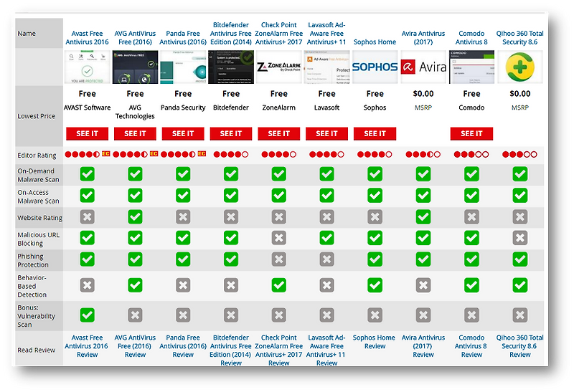Click Sophos's green Behavior-Based Detection checkmark
This screenshot has height=392, width=574.
click(x=375, y=285)
